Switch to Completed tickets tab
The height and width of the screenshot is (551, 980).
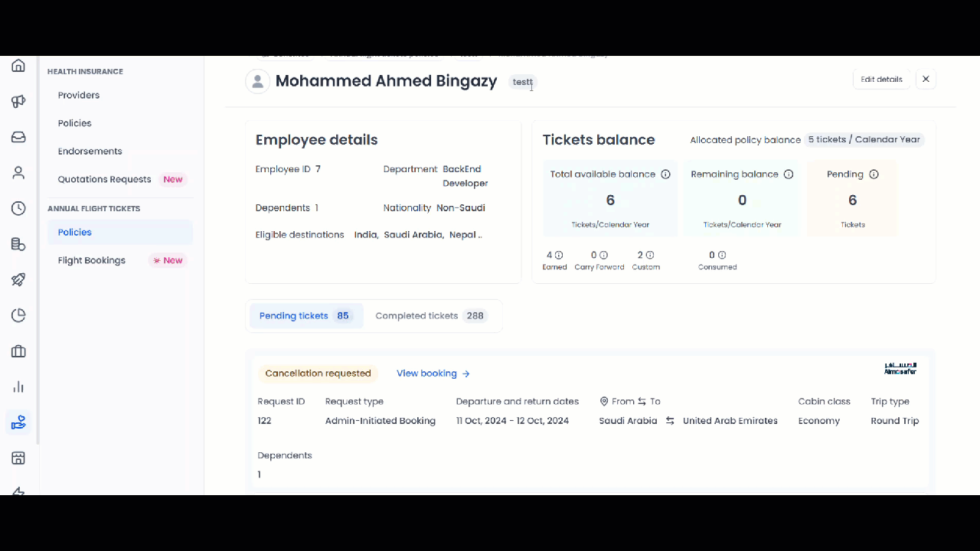(x=430, y=316)
